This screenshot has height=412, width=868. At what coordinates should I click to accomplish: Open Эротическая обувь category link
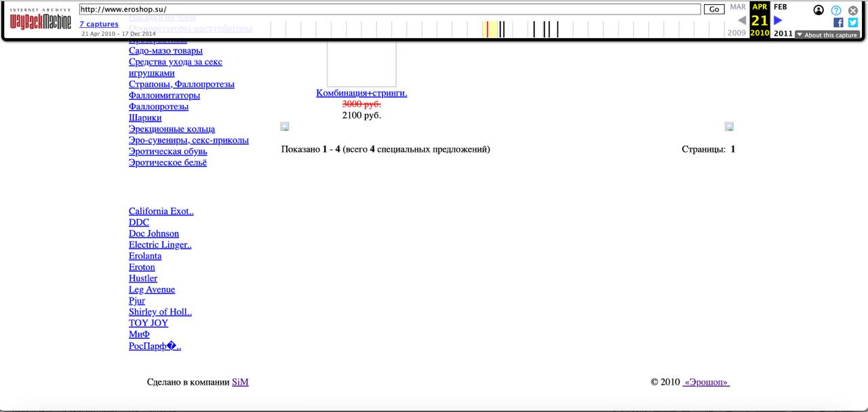168,151
